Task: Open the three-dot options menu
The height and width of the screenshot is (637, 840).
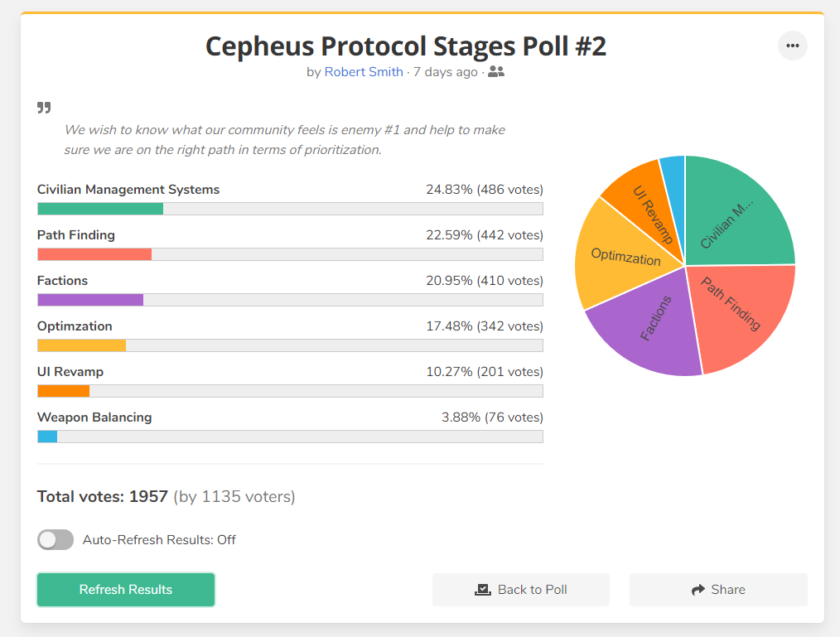Action: click(x=792, y=46)
